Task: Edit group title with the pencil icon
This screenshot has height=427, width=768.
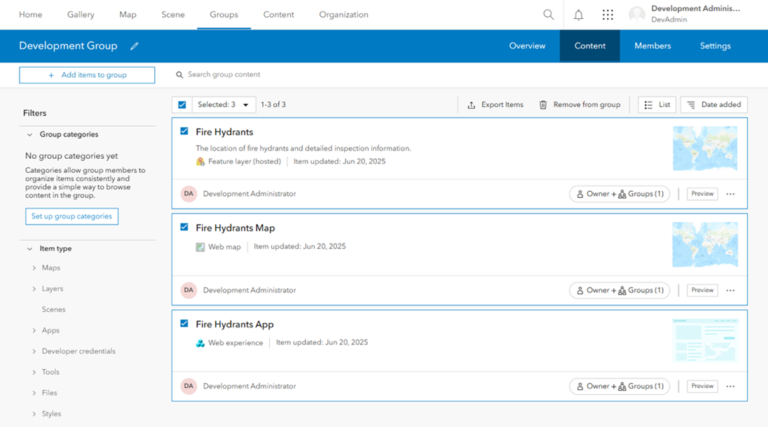Action: [x=134, y=46]
